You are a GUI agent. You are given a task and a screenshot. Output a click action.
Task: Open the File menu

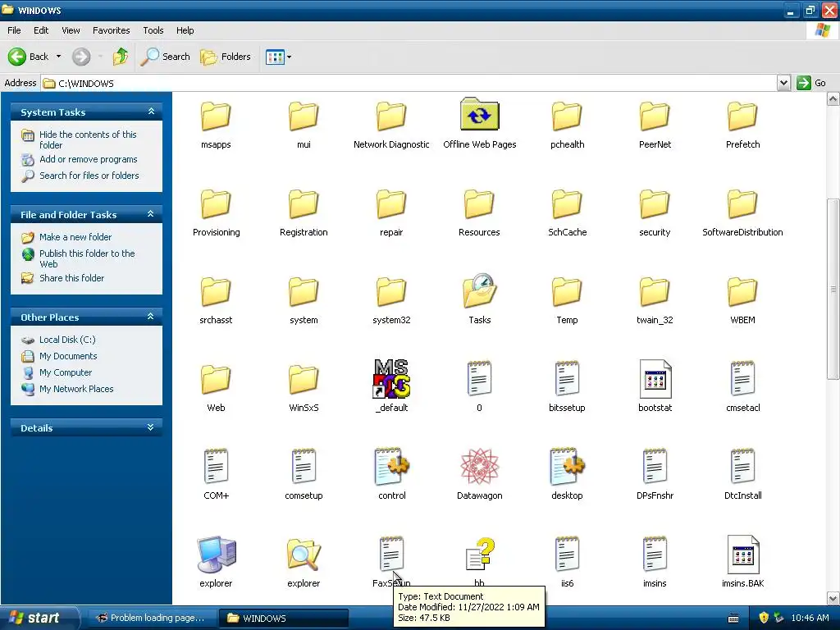[x=14, y=30]
